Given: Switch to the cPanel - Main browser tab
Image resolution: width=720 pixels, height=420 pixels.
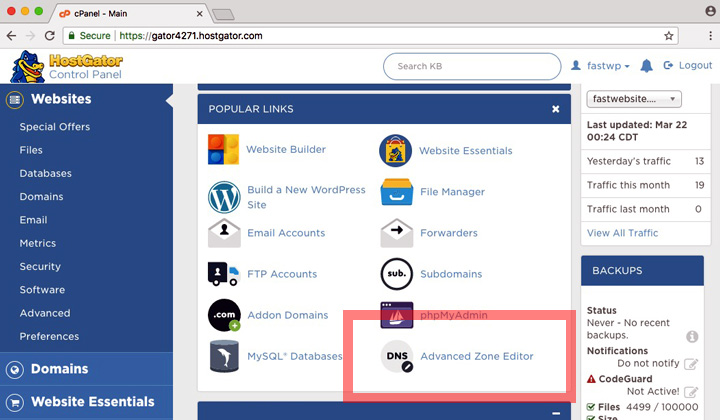Looking at the screenshot, I should coord(131,13).
